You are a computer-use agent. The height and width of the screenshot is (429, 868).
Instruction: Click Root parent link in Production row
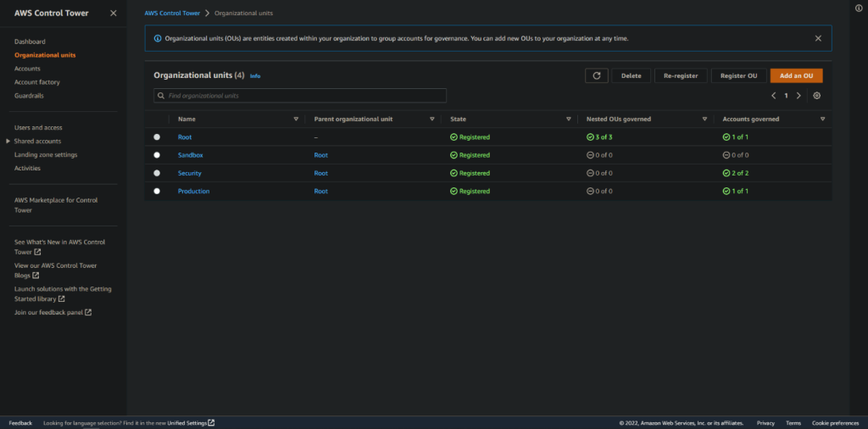[321, 191]
